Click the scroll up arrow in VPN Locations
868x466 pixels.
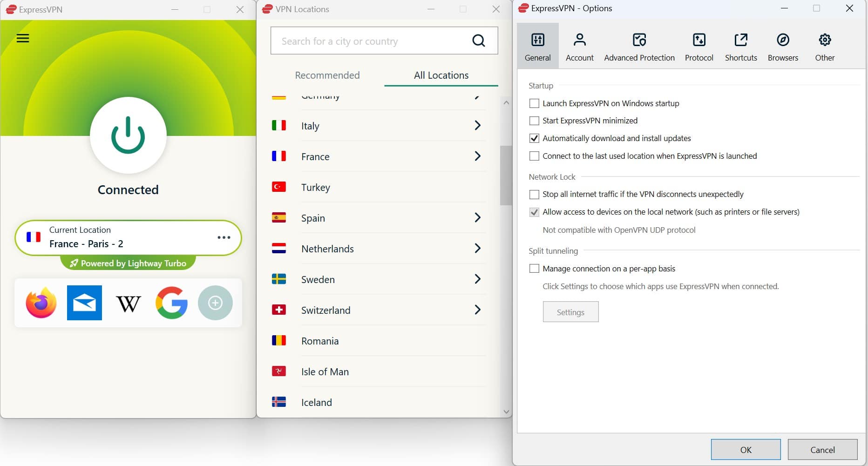pos(506,102)
